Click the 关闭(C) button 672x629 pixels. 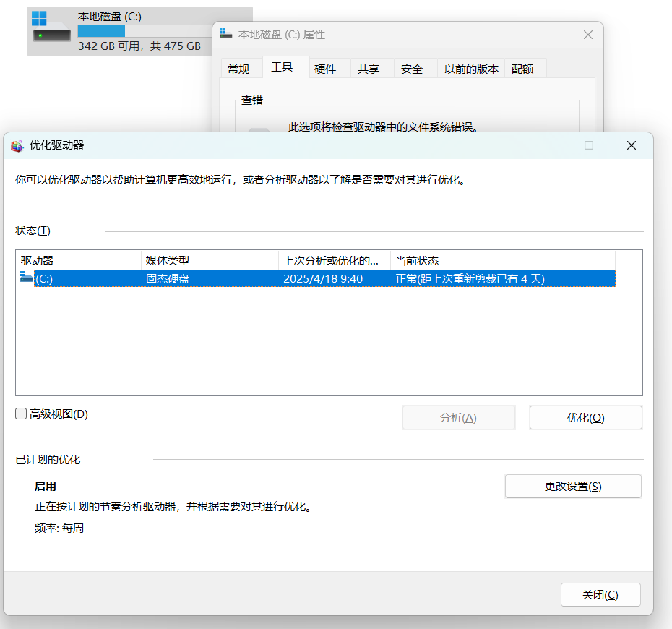tap(600, 595)
